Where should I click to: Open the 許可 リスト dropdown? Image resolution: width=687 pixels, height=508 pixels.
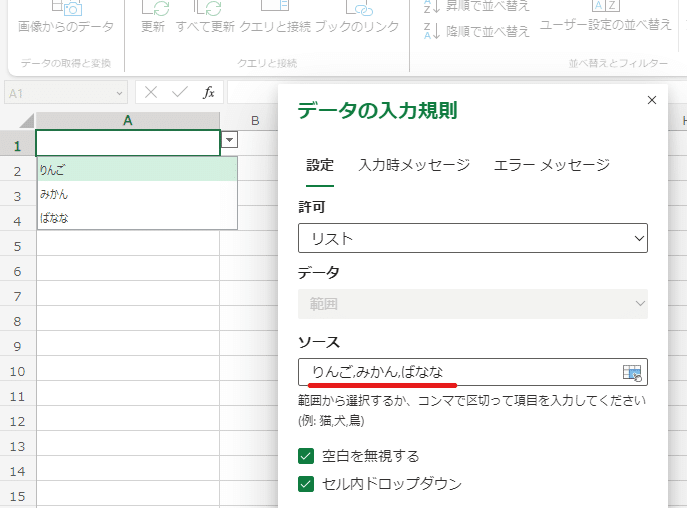pyautogui.click(x=473, y=238)
